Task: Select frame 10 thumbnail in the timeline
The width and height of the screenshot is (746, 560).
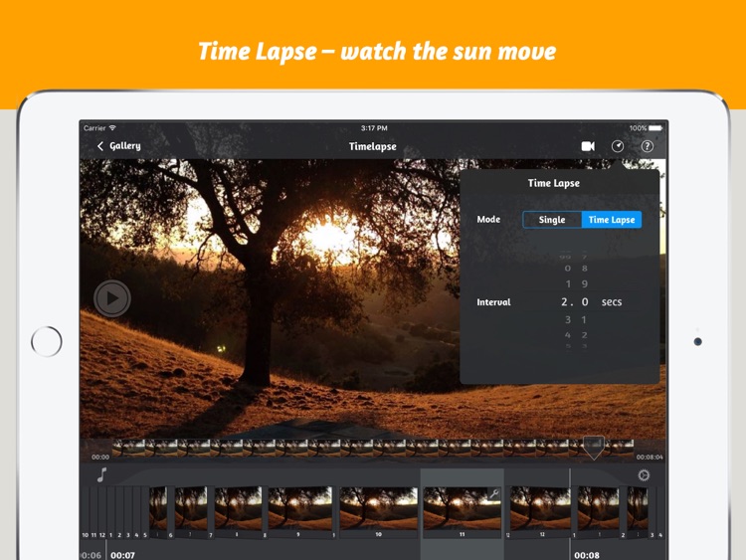Action: coord(378,509)
